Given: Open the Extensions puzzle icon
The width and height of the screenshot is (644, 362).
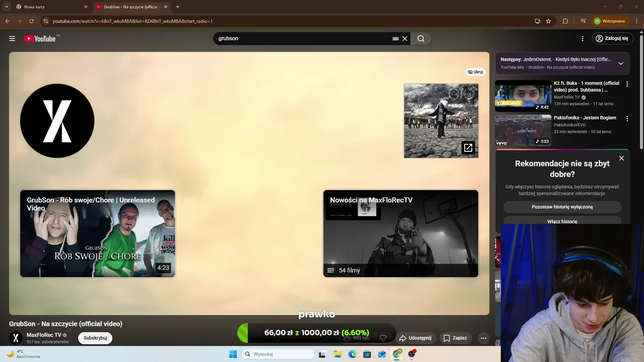Looking at the screenshot, I should [x=565, y=21].
